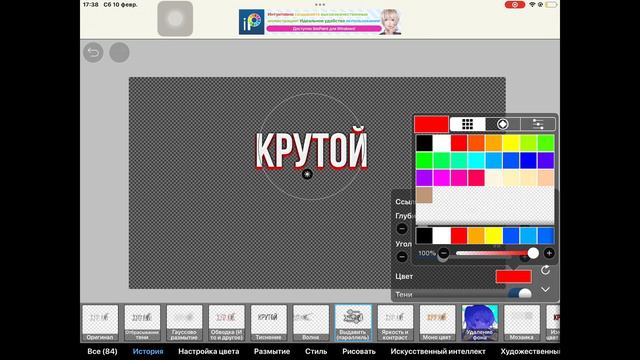Select the Тиснение filter thumbnail
This screenshot has width=640, height=360.
coord(269,323)
